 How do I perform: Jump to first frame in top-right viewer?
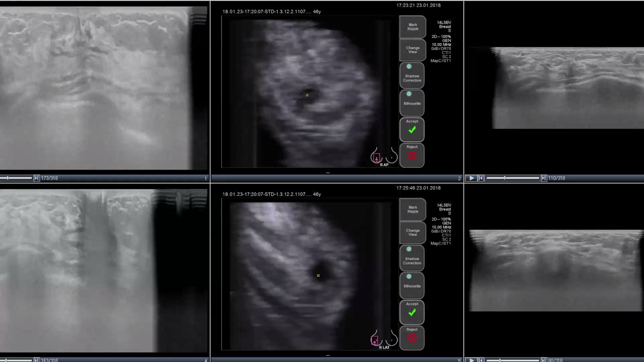point(481,178)
